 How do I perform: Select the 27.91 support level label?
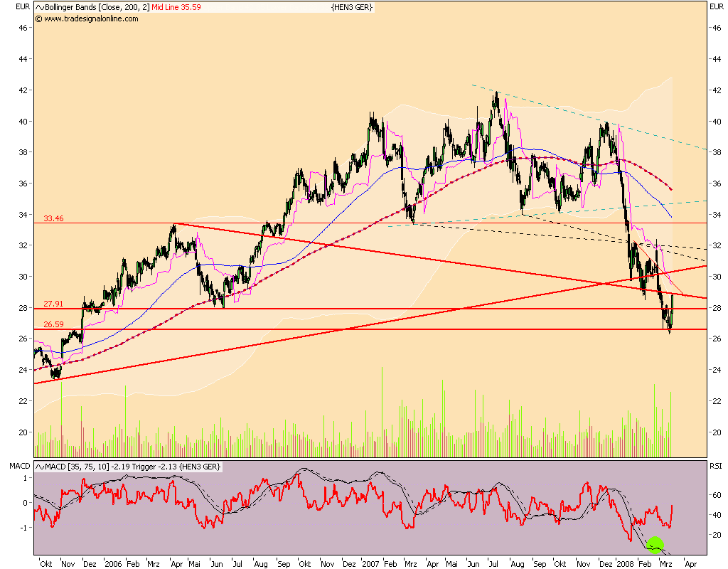(x=52, y=303)
